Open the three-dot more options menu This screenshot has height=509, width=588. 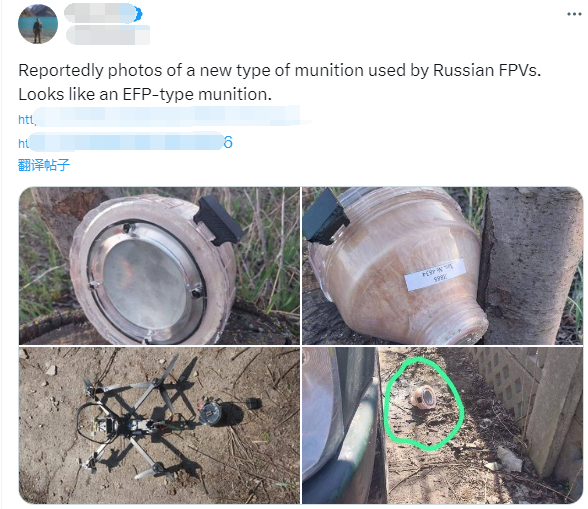coord(574,14)
